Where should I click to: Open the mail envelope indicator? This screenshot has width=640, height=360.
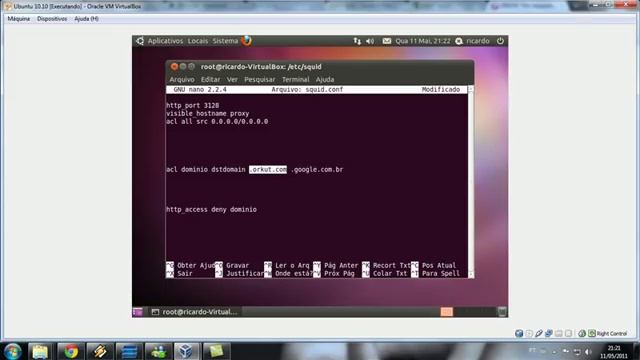click(x=387, y=41)
